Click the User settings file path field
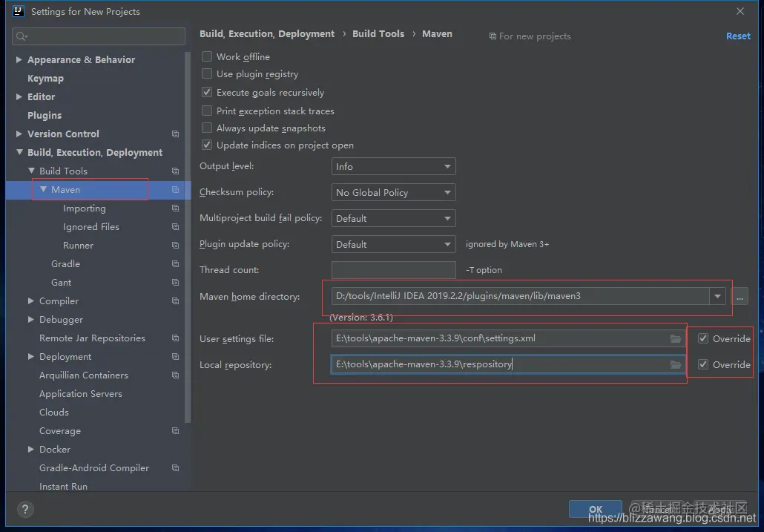This screenshot has height=532, width=764. (x=508, y=338)
